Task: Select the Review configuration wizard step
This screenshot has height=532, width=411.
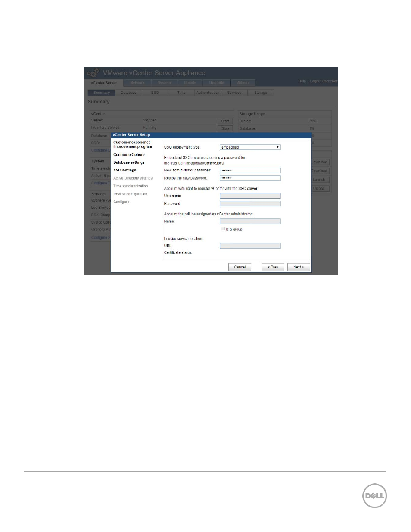Action: coord(130,194)
